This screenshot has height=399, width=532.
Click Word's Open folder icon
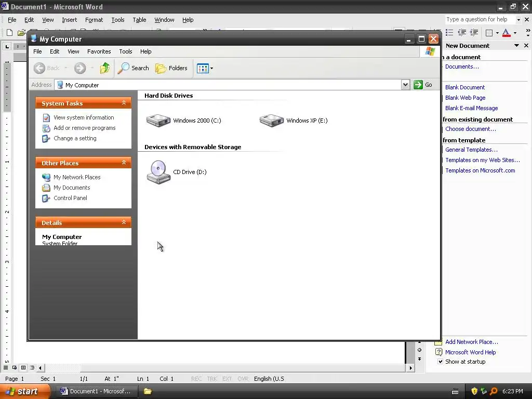(x=21, y=33)
